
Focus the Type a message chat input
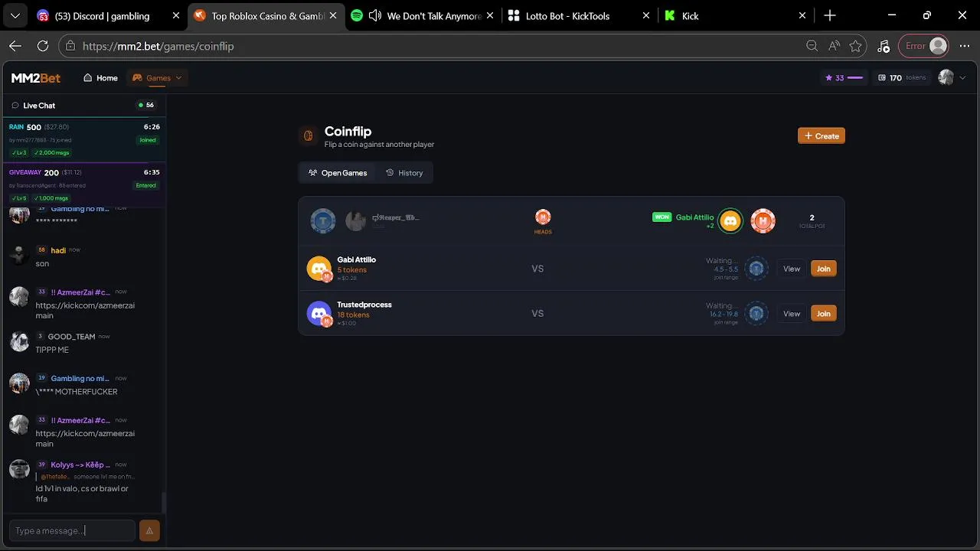coord(72,530)
